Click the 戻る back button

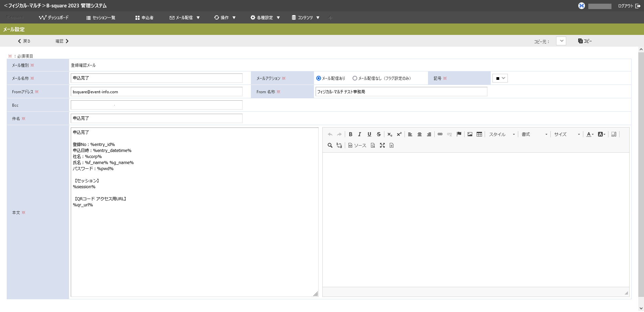24,41
